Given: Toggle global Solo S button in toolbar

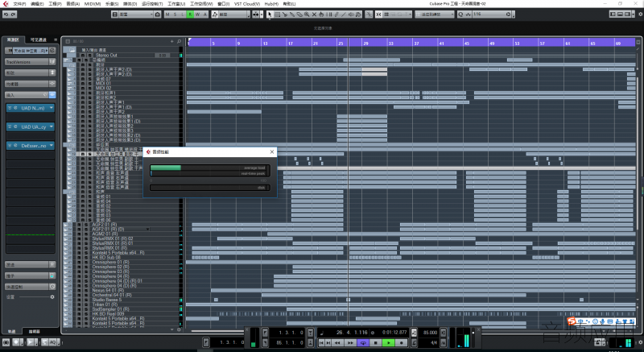Looking at the screenshot, I should 175,14.
